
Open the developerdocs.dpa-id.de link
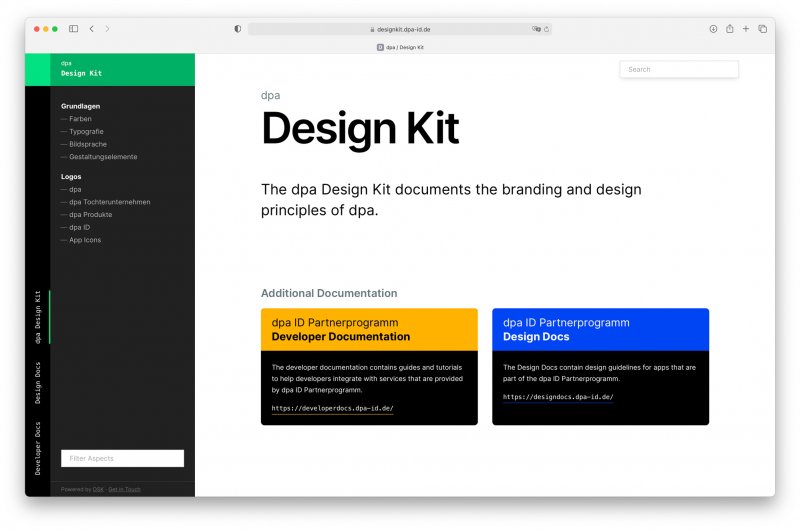tap(332, 408)
